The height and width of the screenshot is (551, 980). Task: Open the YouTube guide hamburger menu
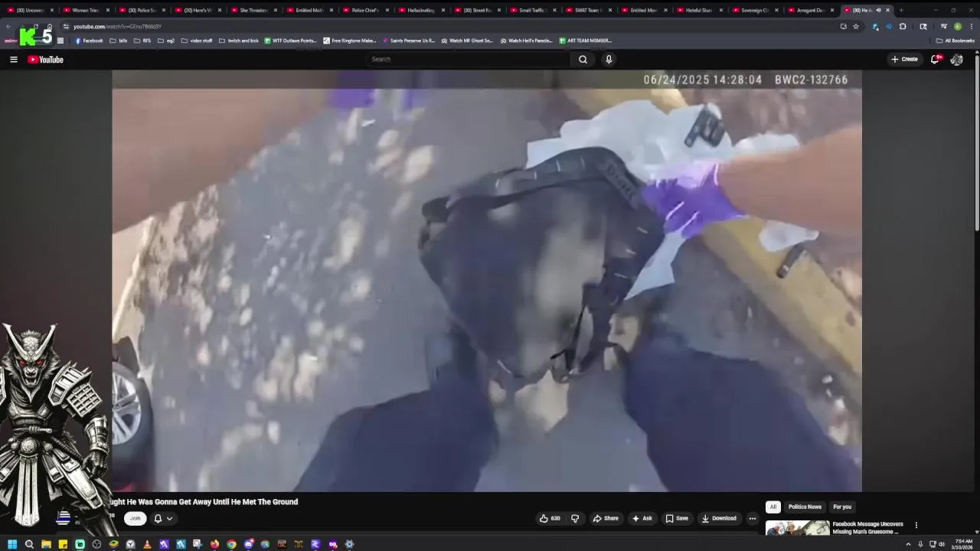pos(13,59)
